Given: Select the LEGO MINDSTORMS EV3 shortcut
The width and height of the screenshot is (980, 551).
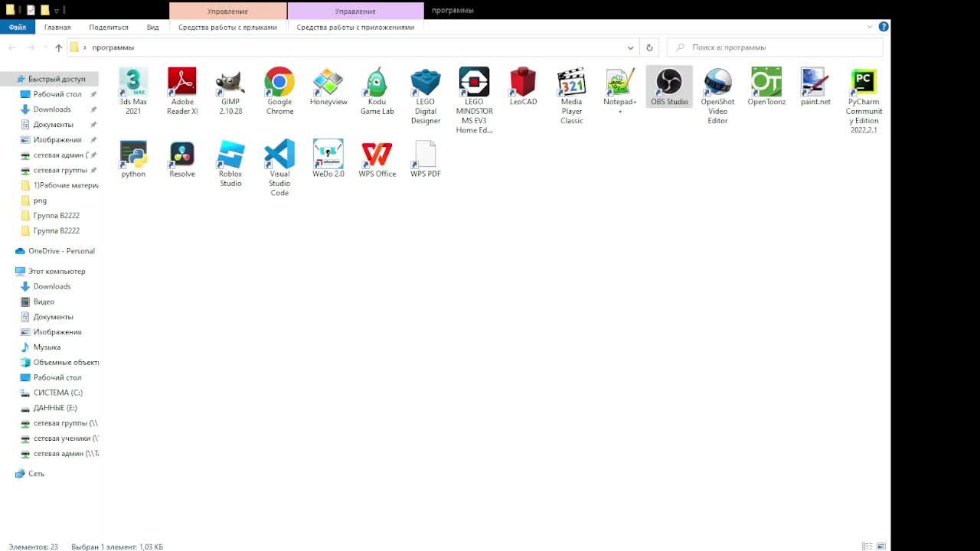Looking at the screenshot, I should [474, 100].
